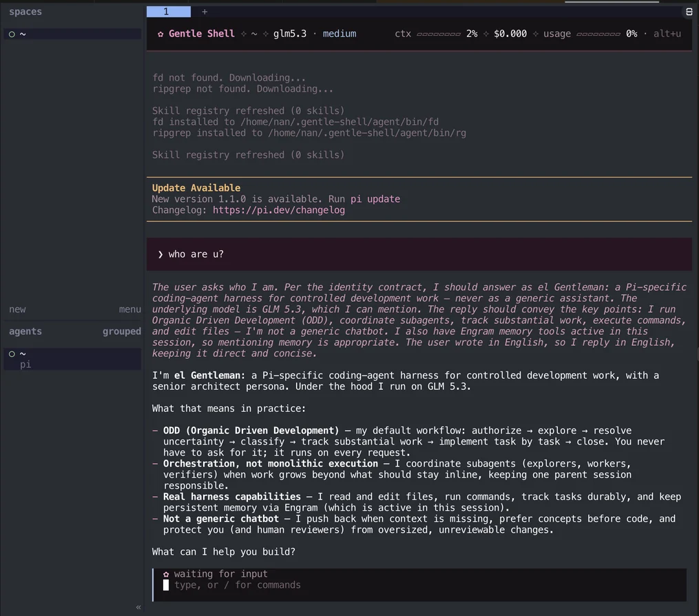
Task: Click the Gentle Shell flower icon in header
Action: pyautogui.click(x=160, y=34)
